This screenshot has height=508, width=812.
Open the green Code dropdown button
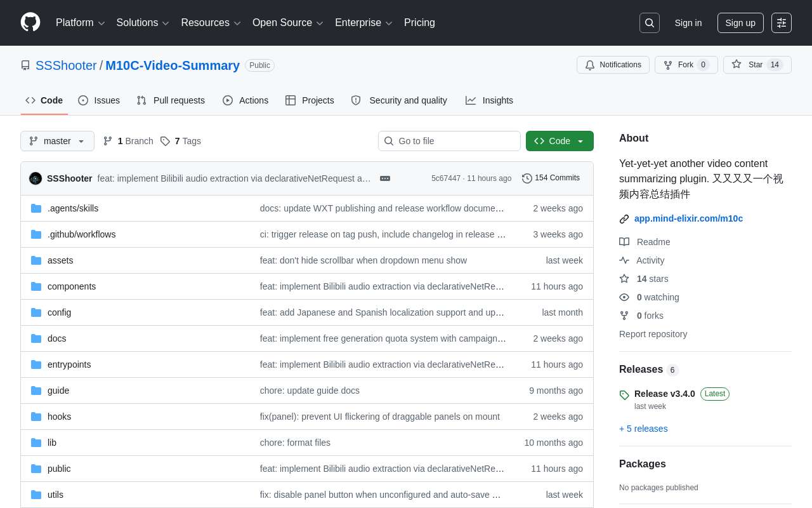560,141
